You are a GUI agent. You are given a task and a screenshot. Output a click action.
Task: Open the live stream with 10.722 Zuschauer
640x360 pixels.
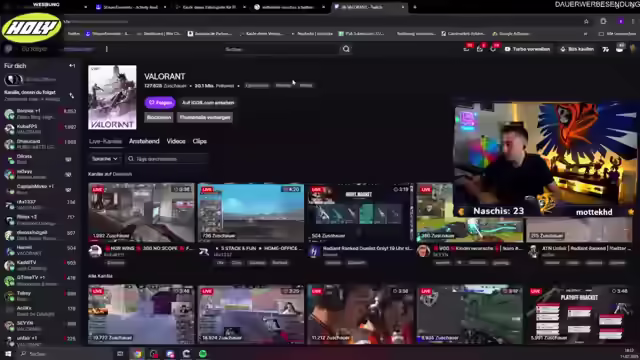coord(141,315)
